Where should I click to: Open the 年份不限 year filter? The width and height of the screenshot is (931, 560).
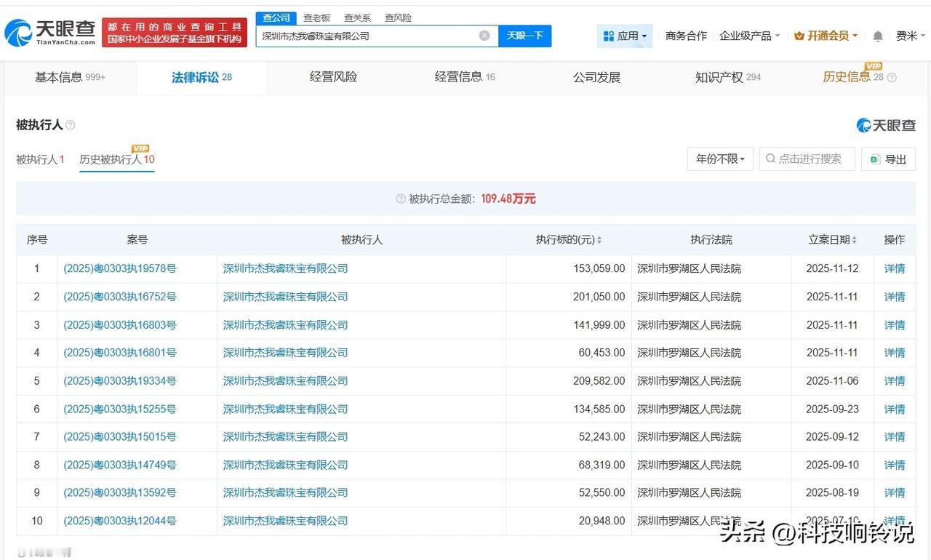pos(720,159)
